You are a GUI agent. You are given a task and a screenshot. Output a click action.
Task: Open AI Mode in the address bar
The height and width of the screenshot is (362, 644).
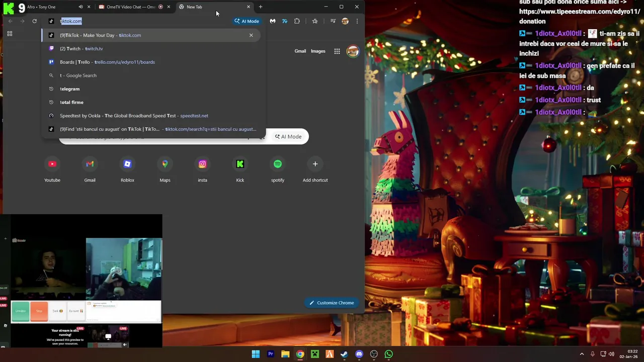247,21
